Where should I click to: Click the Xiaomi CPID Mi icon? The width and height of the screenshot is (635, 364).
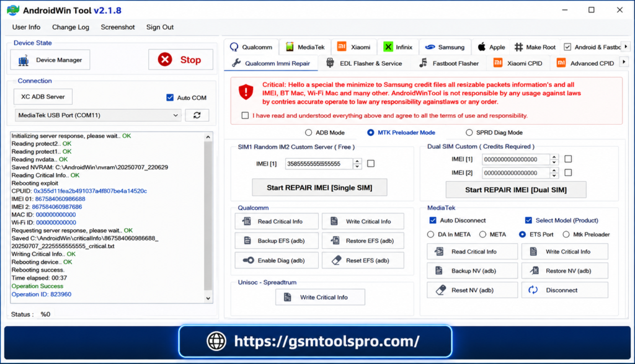pos(498,63)
